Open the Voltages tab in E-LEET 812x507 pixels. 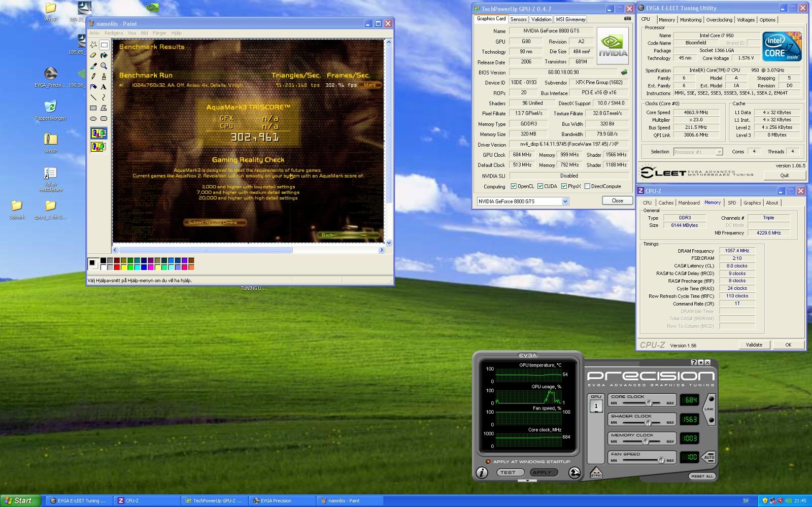click(746, 20)
